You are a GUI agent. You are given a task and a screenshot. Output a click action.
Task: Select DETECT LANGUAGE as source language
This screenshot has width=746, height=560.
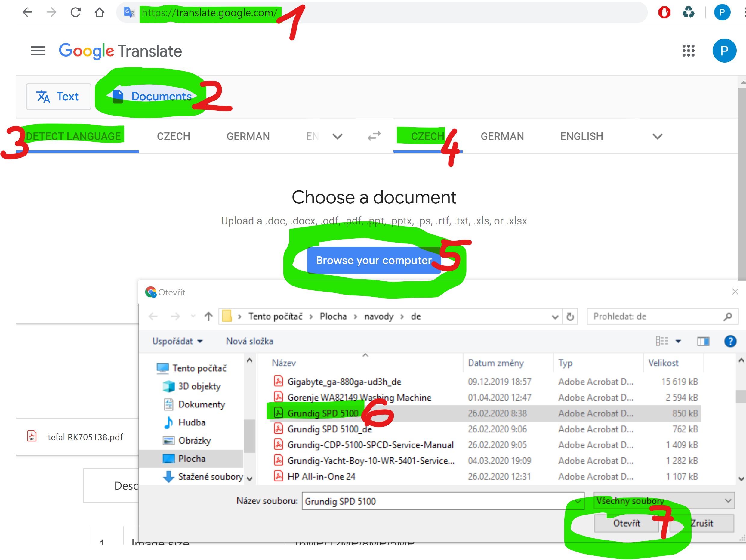point(73,136)
